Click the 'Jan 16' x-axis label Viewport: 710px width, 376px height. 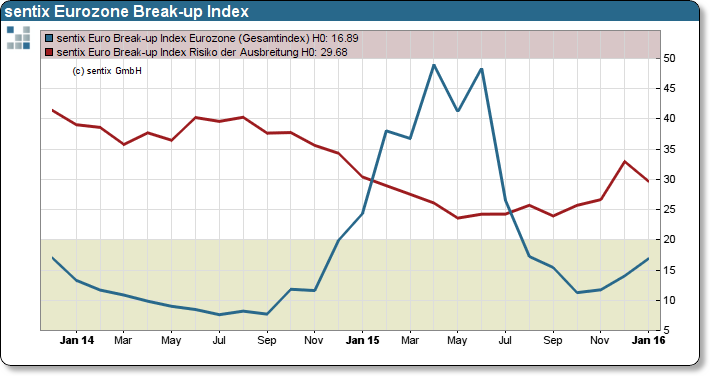(x=648, y=340)
